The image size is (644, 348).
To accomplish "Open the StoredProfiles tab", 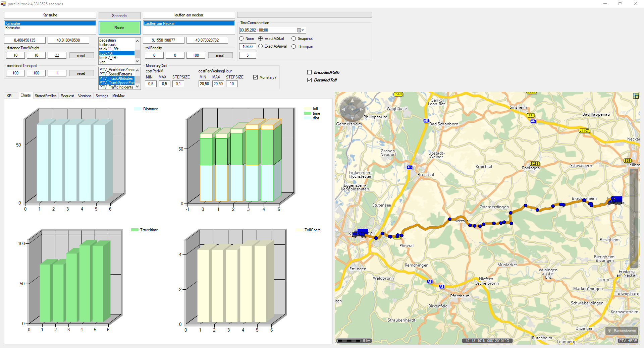I will (x=46, y=96).
